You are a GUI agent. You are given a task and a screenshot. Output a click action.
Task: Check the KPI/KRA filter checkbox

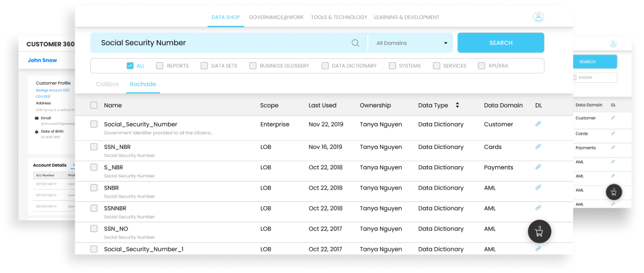481,65
